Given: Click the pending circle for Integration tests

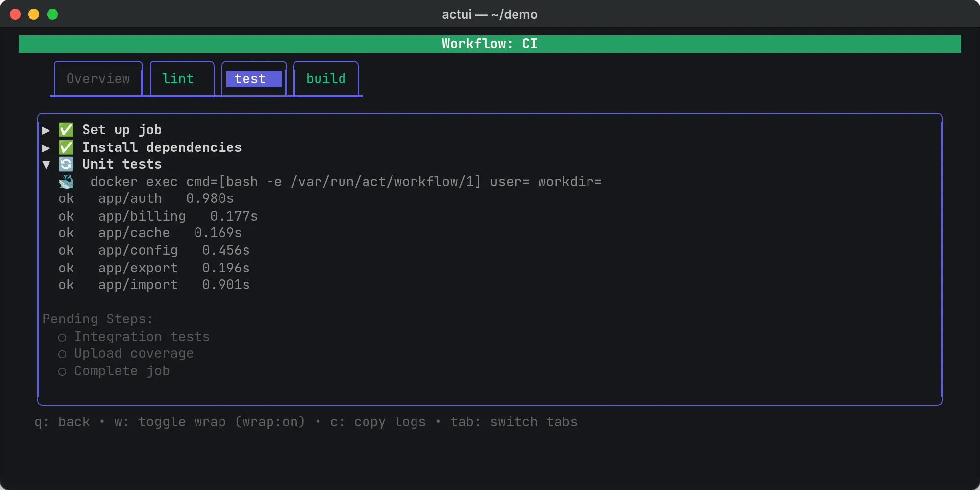Looking at the screenshot, I should 62,338.
